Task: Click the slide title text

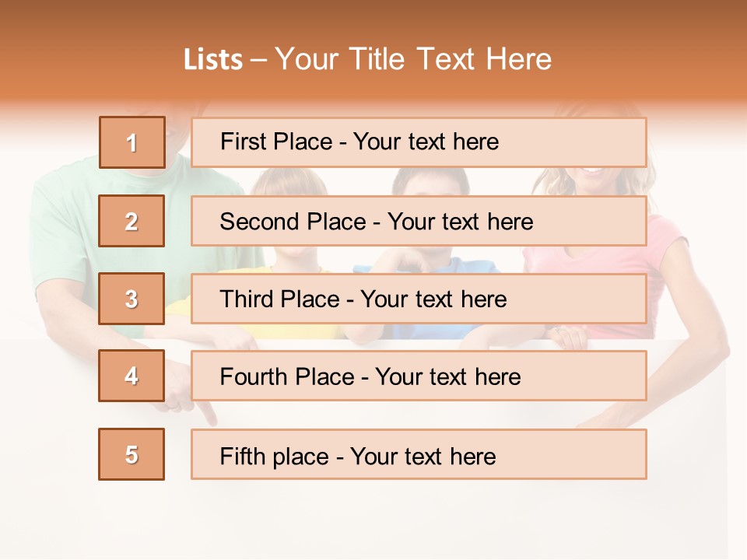Action: 367,59
